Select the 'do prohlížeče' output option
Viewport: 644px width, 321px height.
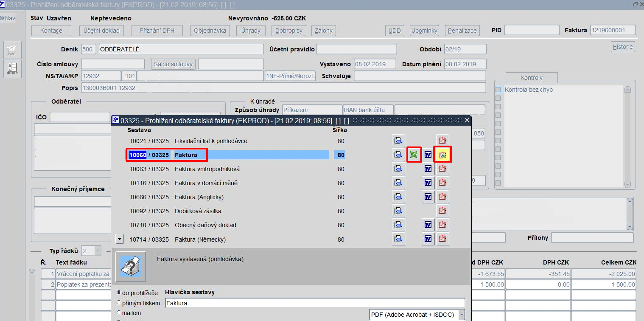point(119,293)
